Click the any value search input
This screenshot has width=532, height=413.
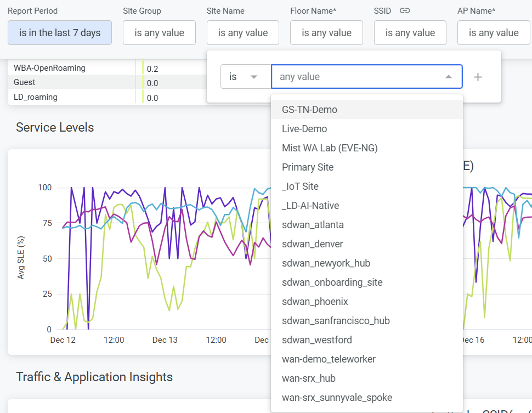[356, 77]
